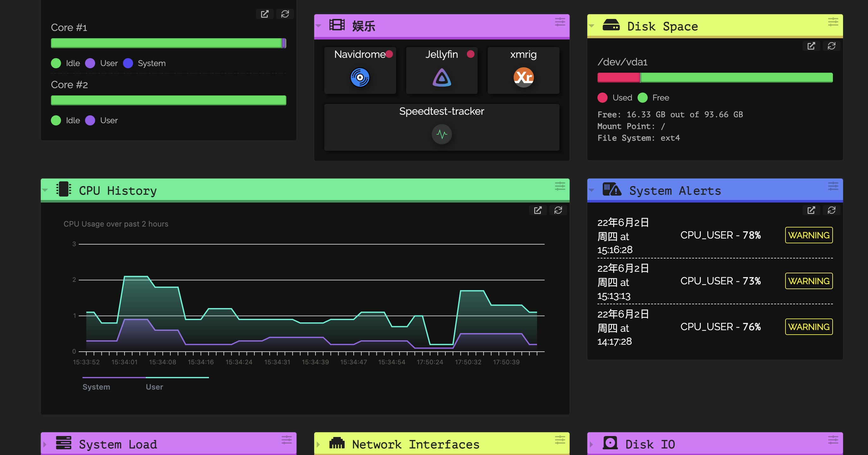Open options menu for 娱乐 section
This screenshot has height=455, width=868.
560,22
